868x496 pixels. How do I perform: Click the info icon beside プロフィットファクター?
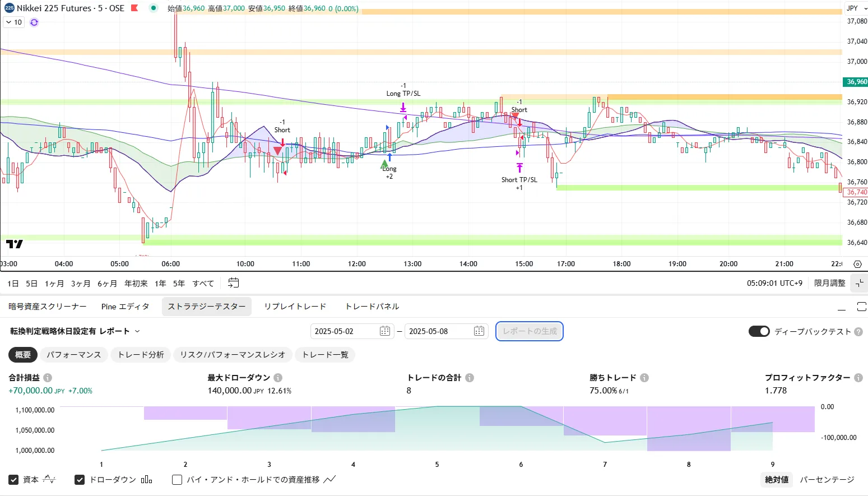click(x=858, y=378)
